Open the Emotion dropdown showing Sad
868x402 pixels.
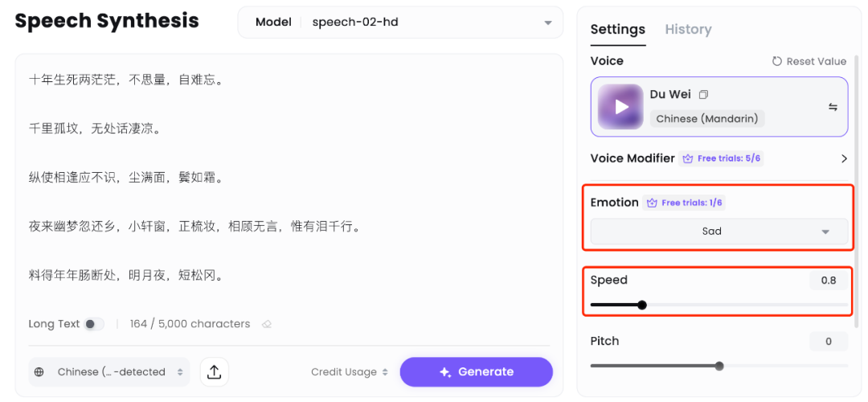click(719, 232)
